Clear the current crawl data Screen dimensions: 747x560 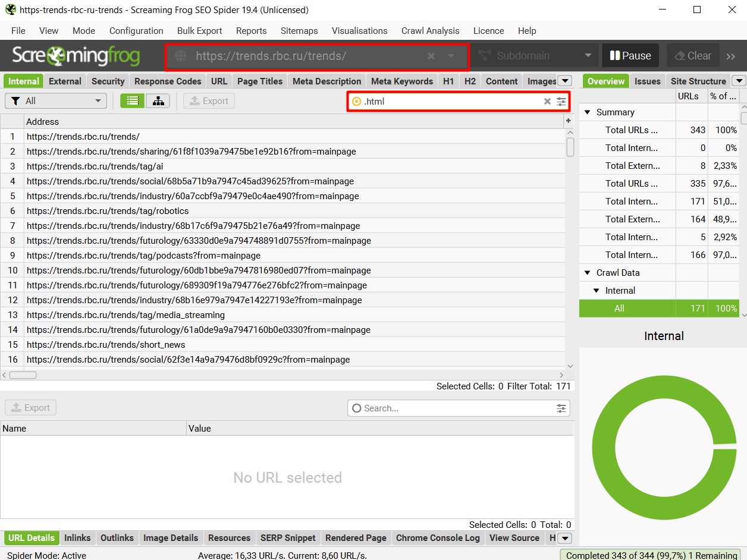tap(692, 55)
